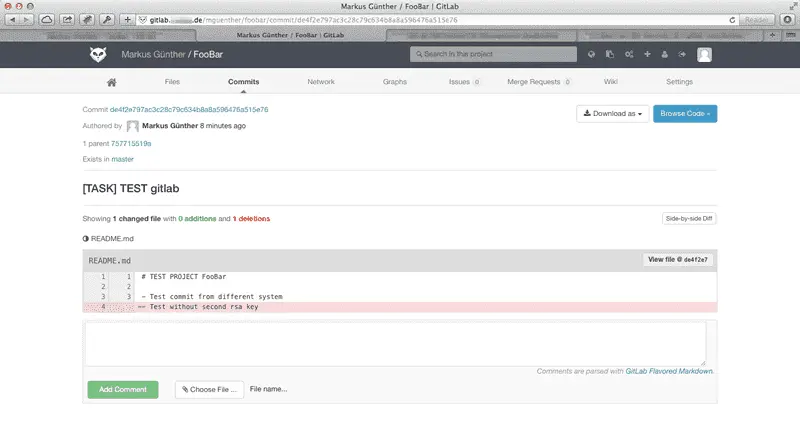Click the '[TASK] TEST gitlab' commit title
The height and width of the screenshot is (425, 800).
click(131, 188)
